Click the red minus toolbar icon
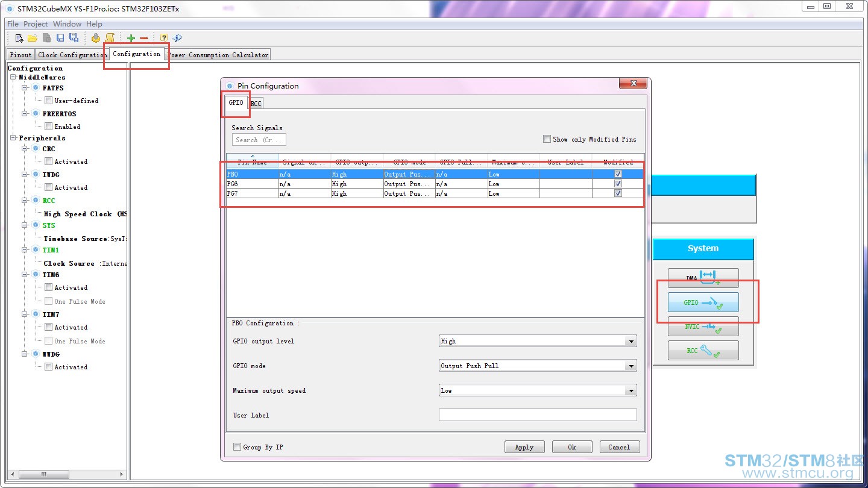The height and width of the screenshot is (488, 868). 143,38
